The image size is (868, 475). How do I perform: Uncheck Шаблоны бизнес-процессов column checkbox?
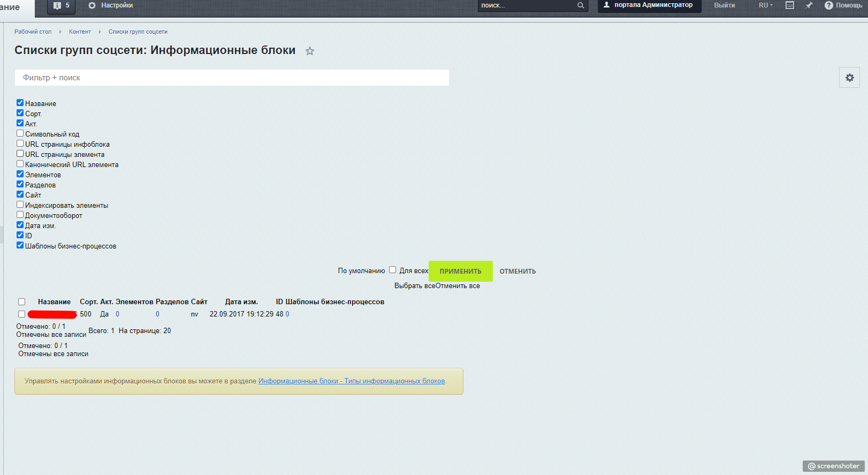(20, 245)
